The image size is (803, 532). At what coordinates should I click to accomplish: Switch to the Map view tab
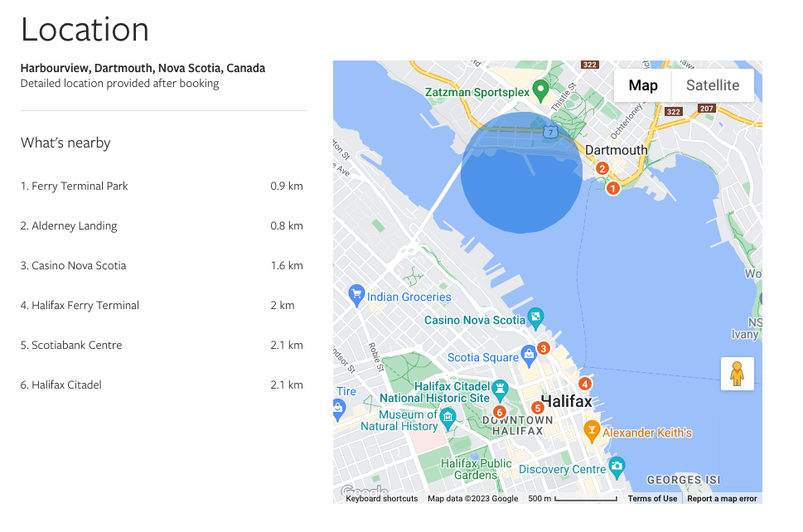coord(643,85)
